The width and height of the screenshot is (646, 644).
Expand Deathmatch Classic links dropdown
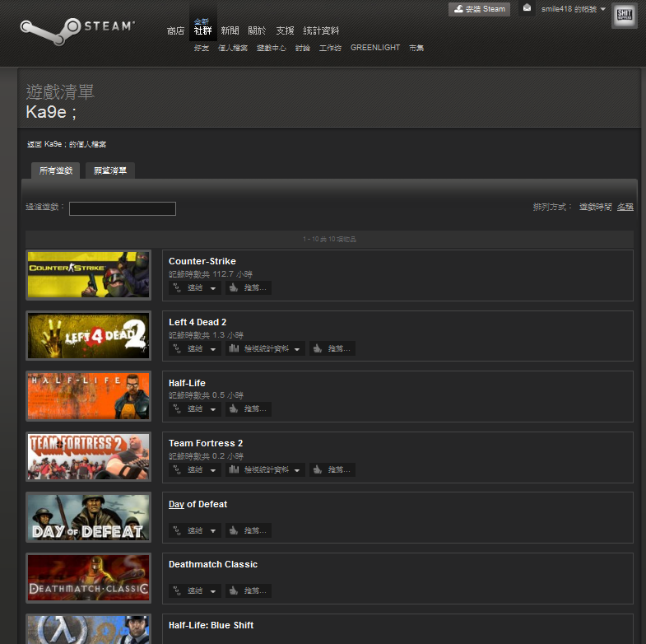(195, 590)
